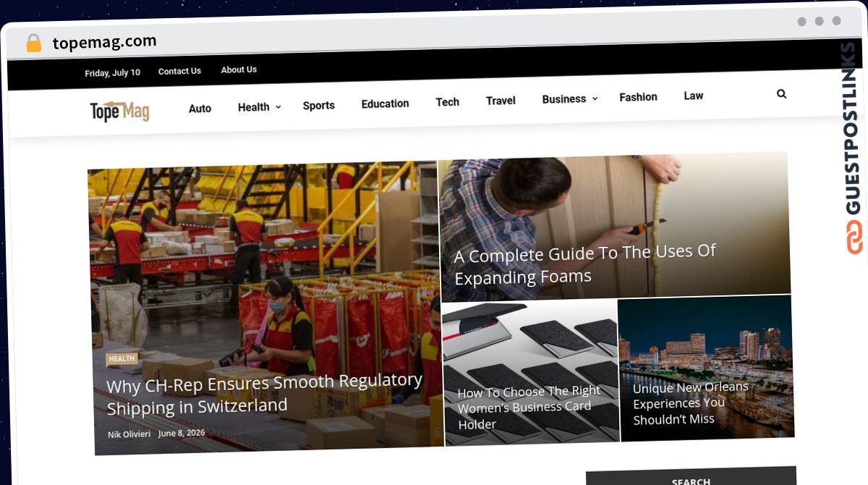This screenshot has height=485, width=868.
Task: Click the Friday, July 10 date text
Action: click(x=112, y=72)
